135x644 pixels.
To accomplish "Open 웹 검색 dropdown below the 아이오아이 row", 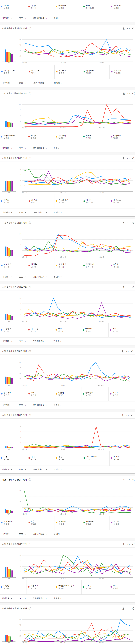I will click(x=58, y=534).
